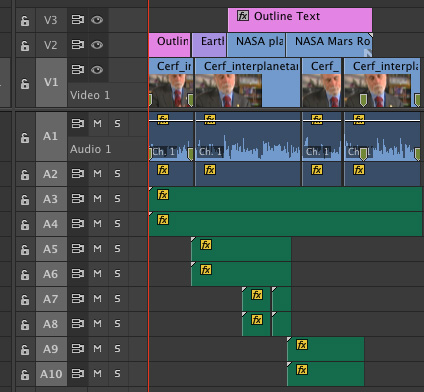Target track V3 header
Screen dimensions: 424x392
click(x=51, y=20)
